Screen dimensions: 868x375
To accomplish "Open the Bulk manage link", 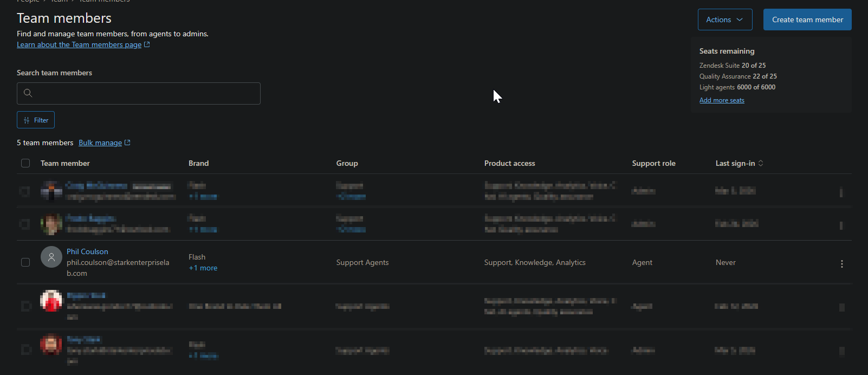I will [x=100, y=143].
